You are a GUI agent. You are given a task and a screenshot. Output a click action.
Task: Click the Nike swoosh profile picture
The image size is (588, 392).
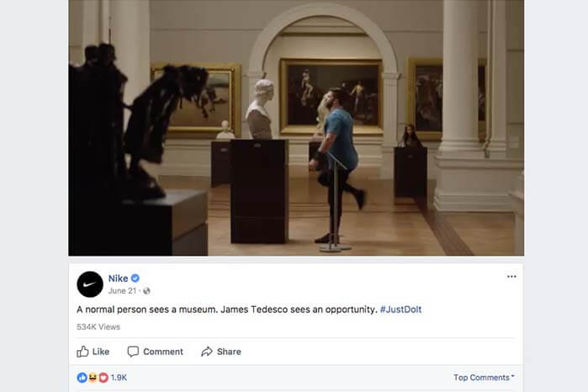pyautogui.click(x=90, y=284)
